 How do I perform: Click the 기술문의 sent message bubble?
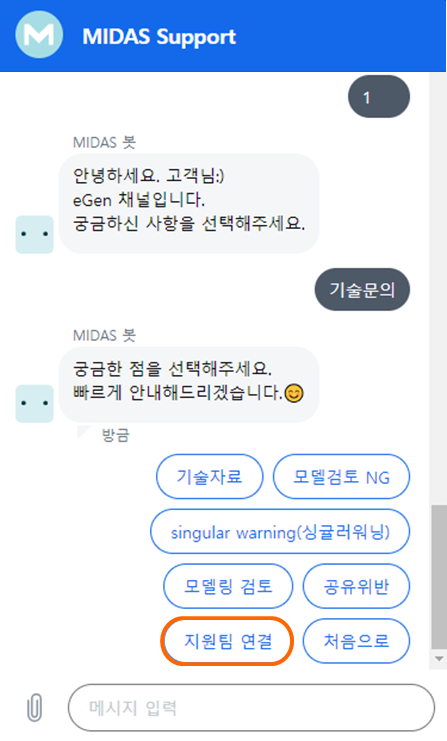point(362,290)
